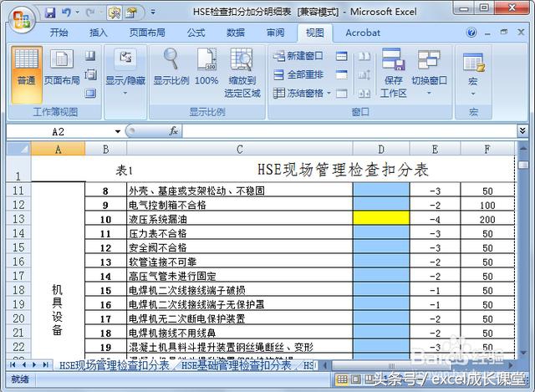Screen dimensions: 535x392
Task: Click the Save icon in quick access toolbar
Action: [x=50, y=13]
